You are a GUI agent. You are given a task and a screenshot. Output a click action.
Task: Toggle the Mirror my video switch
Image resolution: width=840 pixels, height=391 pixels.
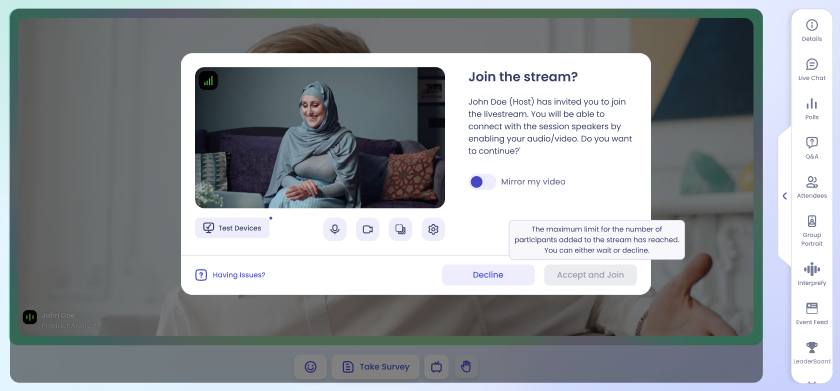(482, 182)
